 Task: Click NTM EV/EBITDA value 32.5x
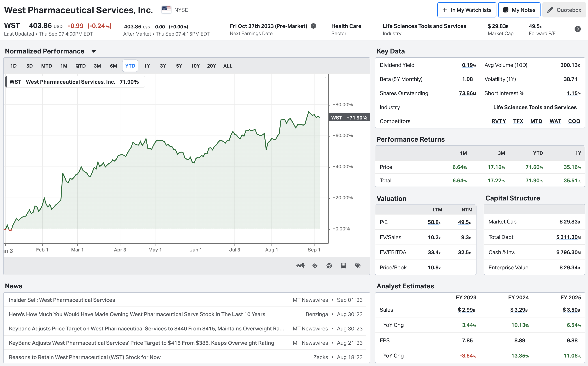point(464,253)
